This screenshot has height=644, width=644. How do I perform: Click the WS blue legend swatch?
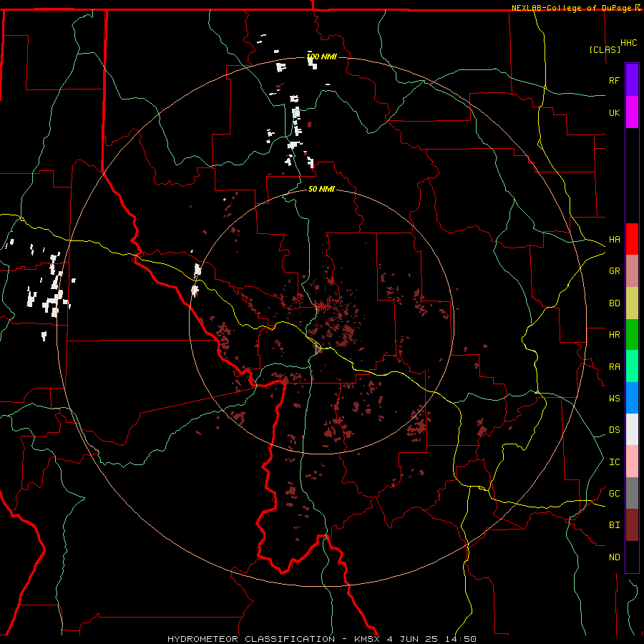[632, 398]
